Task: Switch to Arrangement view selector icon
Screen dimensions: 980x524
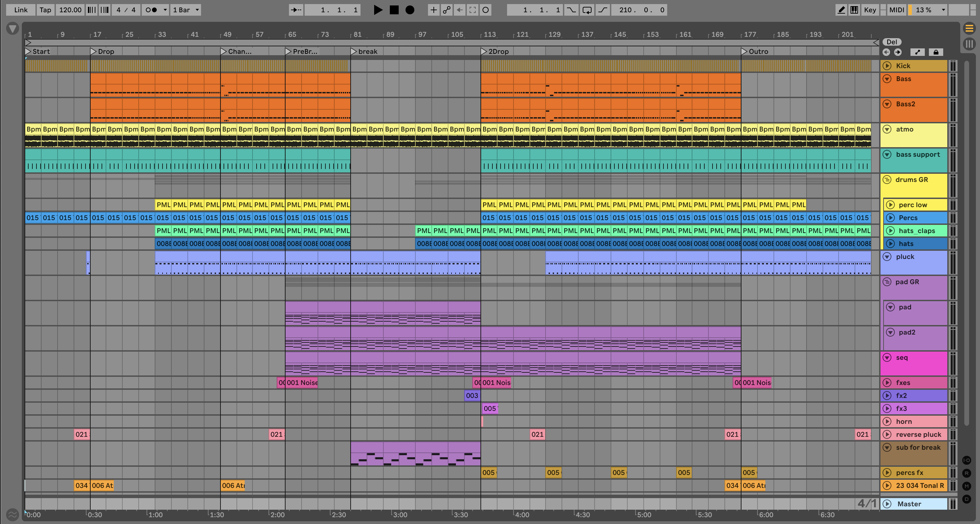Action: (x=969, y=28)
